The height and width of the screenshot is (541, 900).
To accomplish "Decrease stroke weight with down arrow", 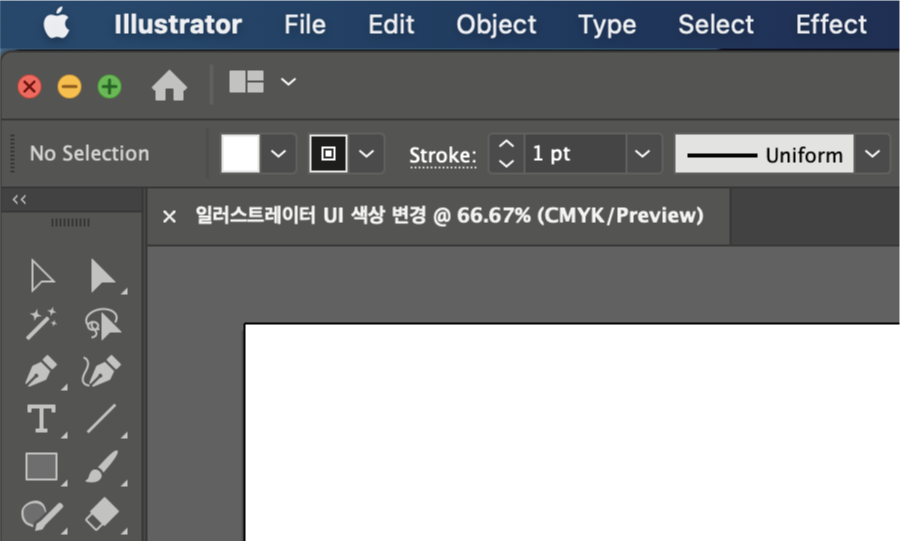I will pos(506,164).
